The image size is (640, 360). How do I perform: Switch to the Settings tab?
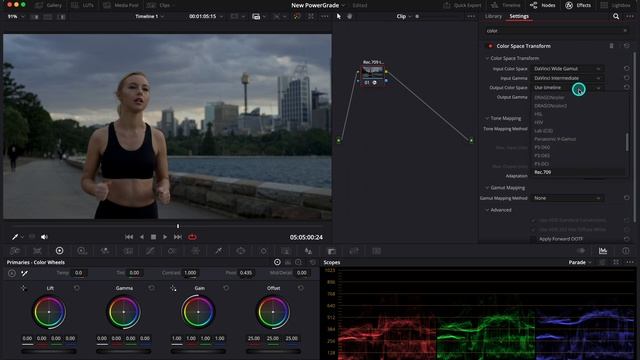(519, 16)
